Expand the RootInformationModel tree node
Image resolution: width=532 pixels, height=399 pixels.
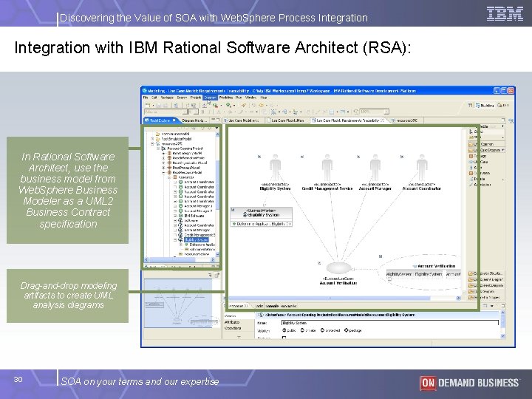tap(163, 158)
